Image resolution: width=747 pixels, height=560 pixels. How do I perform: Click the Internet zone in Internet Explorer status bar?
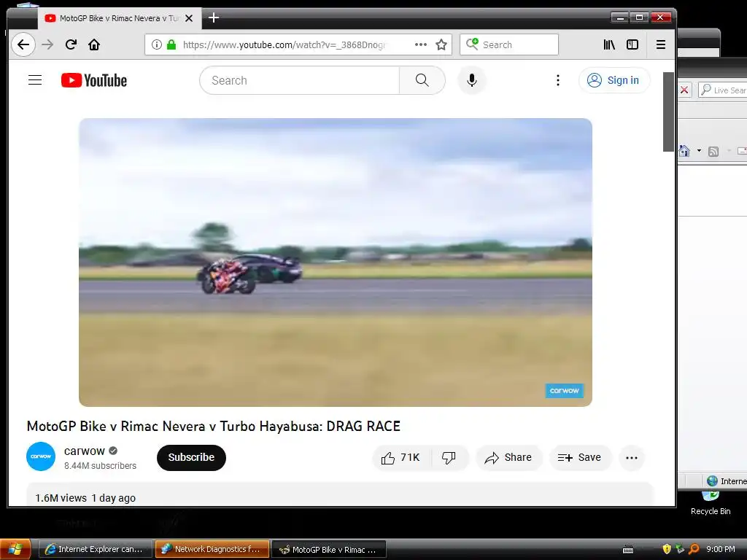point(726,481)
